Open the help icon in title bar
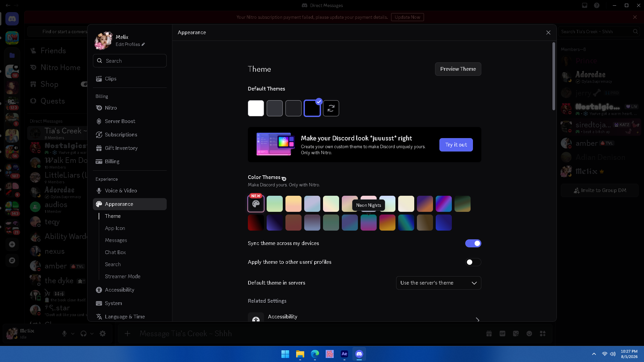The width and height of the screenshot is (644, 362). (x=597, y=5)
